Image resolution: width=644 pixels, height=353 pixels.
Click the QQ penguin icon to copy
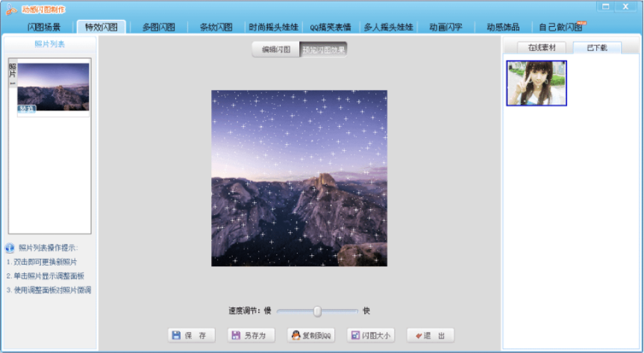(296, 335)
